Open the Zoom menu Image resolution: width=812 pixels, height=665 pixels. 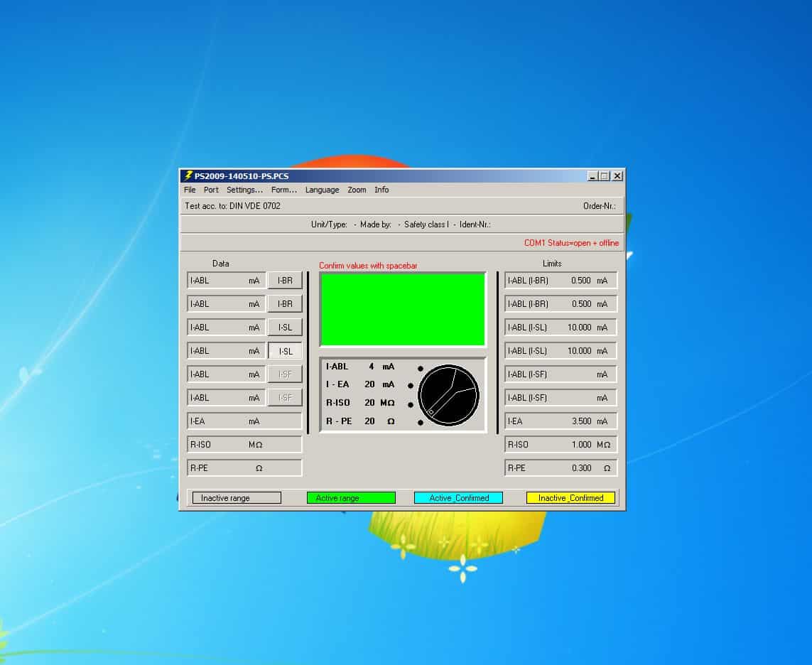point(357,190)
